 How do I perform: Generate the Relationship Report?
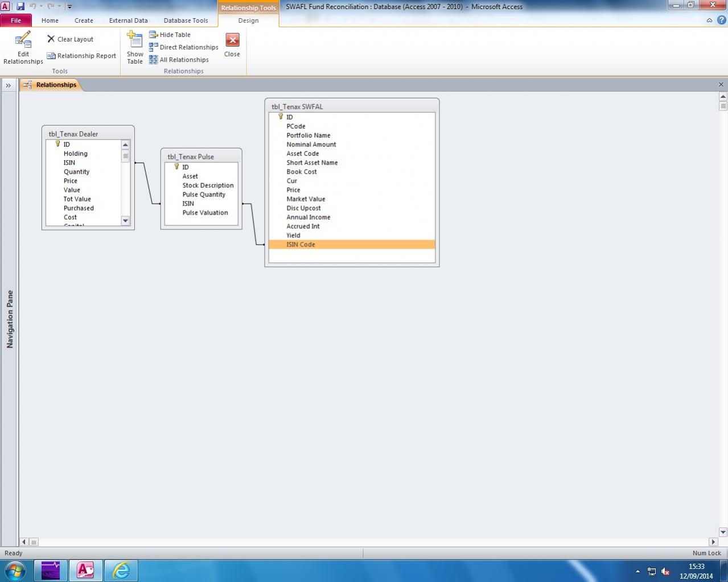click(x=81, y=56)
